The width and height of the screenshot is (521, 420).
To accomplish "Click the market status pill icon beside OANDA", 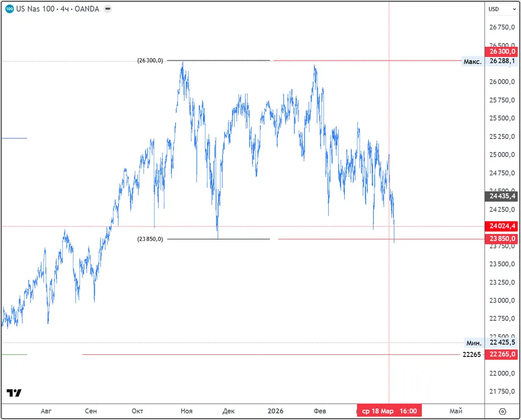I will click(108, 9).
